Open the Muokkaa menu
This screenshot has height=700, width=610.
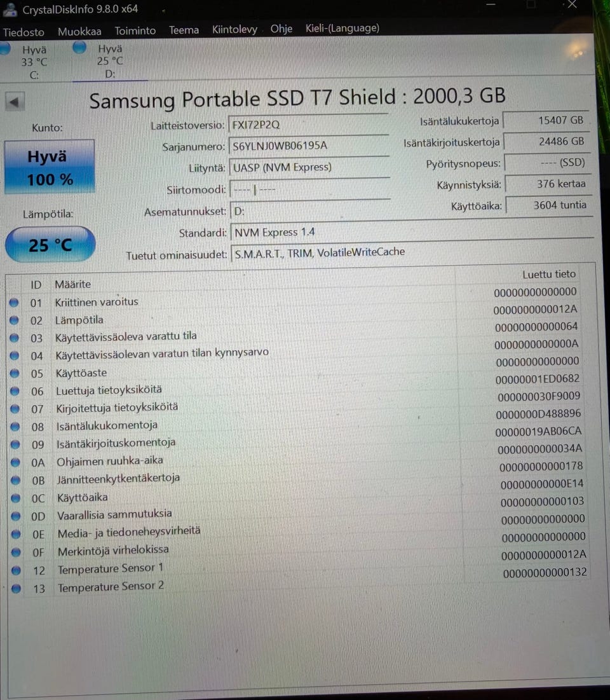[x=79, y=32]
